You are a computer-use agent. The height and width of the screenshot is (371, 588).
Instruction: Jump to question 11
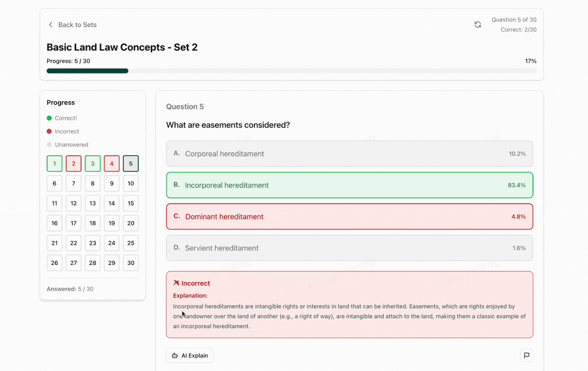click(x=55, y=203)
